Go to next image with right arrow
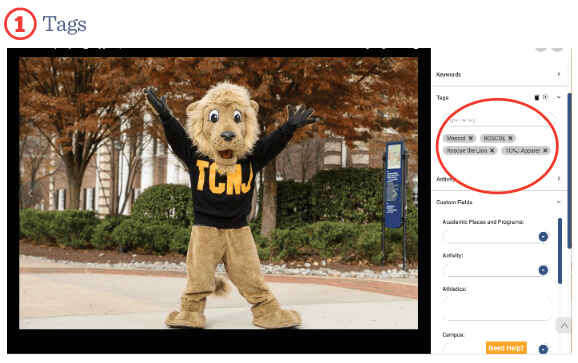578x363 pixels. [395, 193]
